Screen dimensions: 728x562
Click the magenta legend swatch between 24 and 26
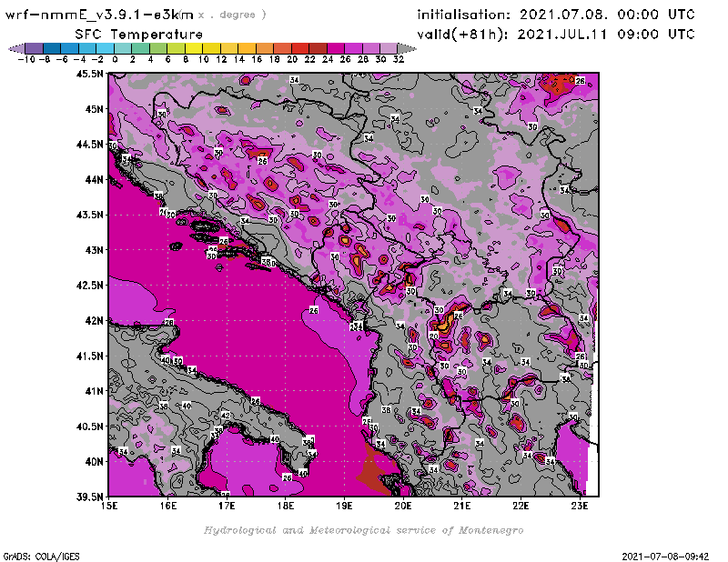tap(336, 48)
